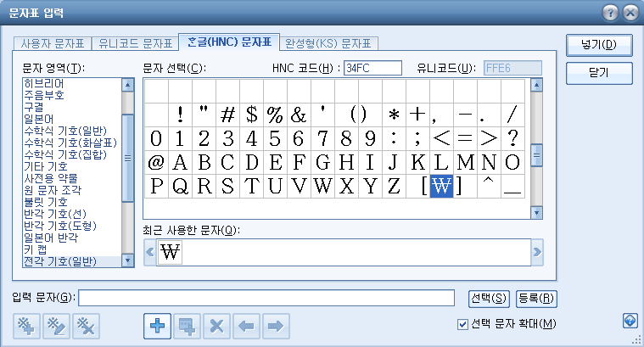
Task: Click the HNC 코드 input field
Action: pyautogui.click(x=372, y=68)
